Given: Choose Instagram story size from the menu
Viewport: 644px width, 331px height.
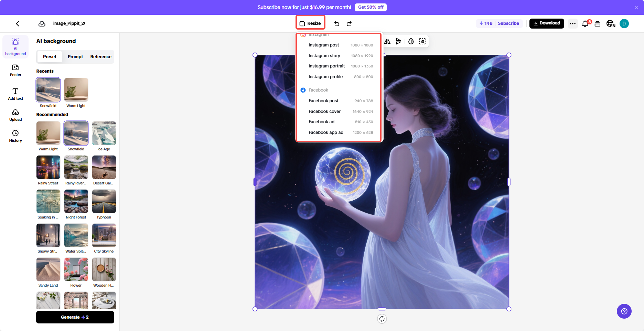Looking at the screenshot, I should pos(324,55).
